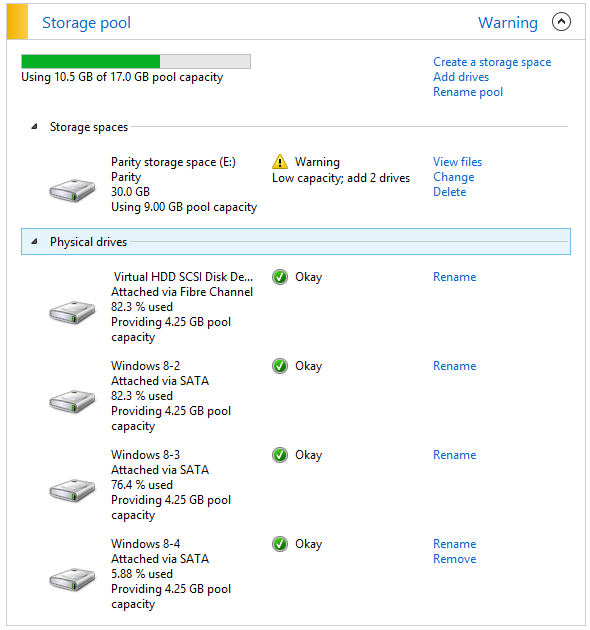
Task: Collapse the Physical drives section triangle
Action: pyautogui.click(x=35, y=241)
